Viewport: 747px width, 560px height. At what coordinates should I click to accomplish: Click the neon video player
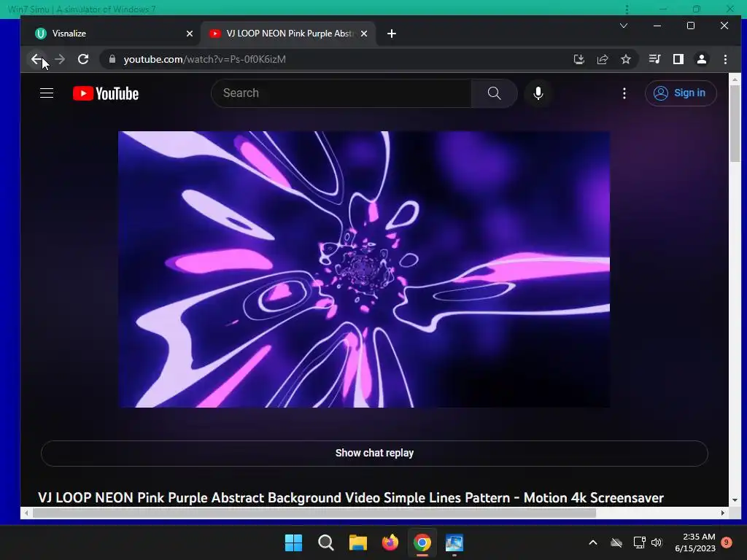point(364,269)
